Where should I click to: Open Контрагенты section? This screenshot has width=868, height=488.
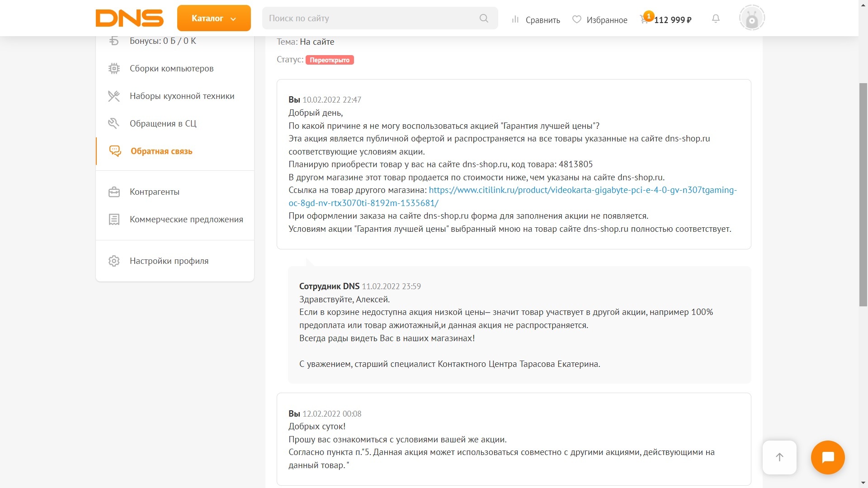pos(154,192)
